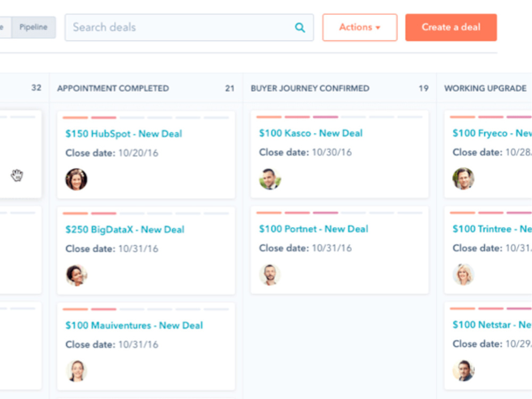The width and height of the screenshot is (532, 399).
Task: Open the $100 Kasco - New Deal link
Action: (311, 133)
